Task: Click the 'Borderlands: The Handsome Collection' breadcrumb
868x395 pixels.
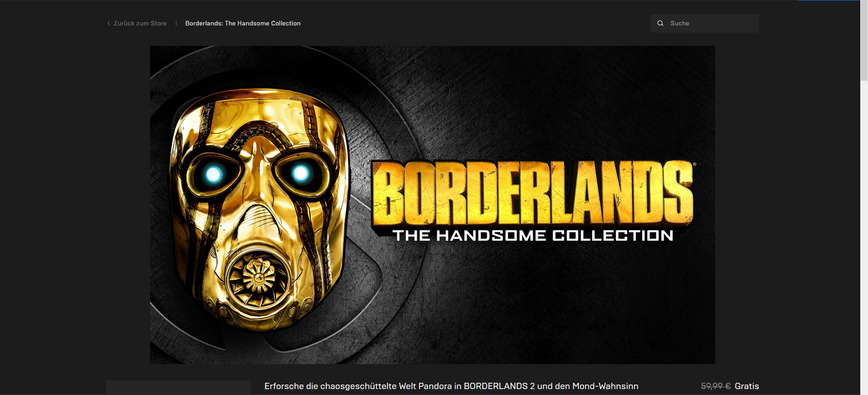Action: tap(243, 23)
